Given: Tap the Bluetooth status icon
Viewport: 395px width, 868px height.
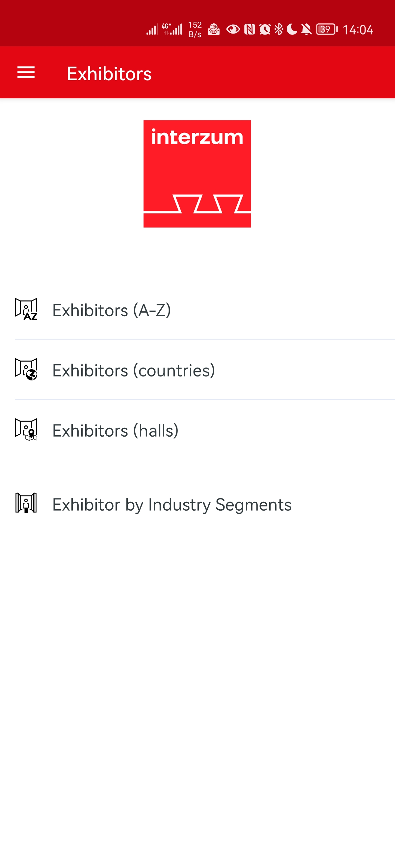Looking at the screenshot, I should pos(278,29).
